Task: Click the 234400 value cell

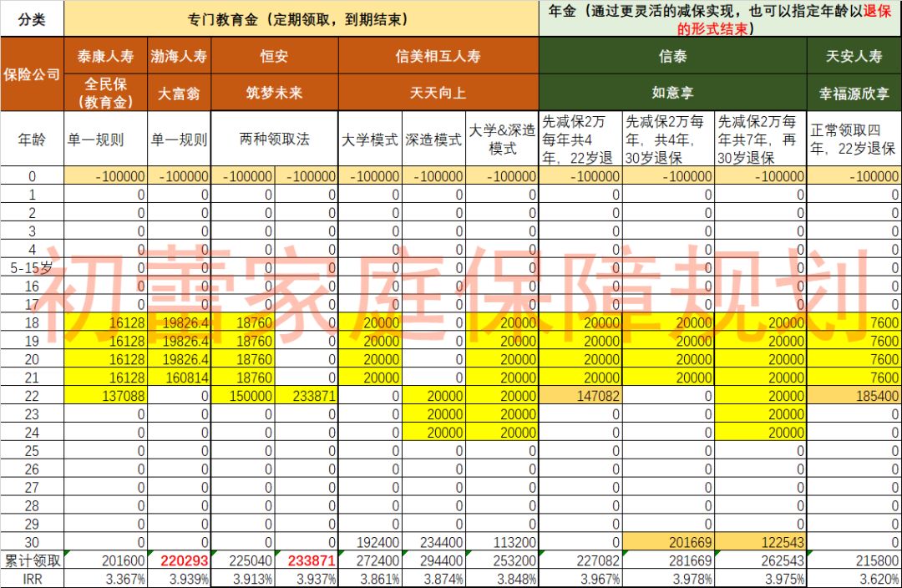Action: (433, 542)
